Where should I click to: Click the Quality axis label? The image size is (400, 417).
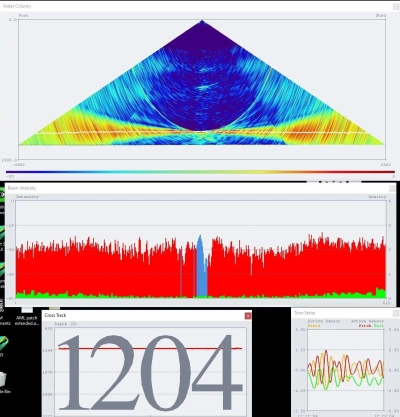pyautogui.click(x=377, y=197)
